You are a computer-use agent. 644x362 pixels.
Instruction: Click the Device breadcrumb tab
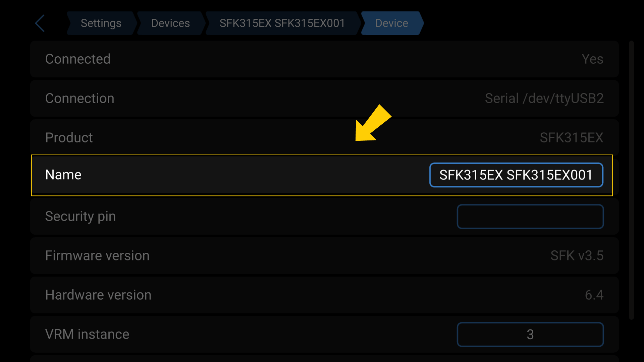(391, 23)
